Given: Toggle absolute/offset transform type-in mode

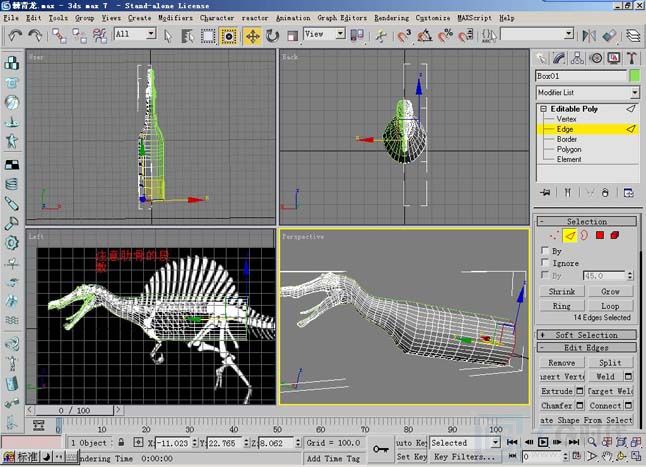Looking at the screenshot, I should 139,443.
